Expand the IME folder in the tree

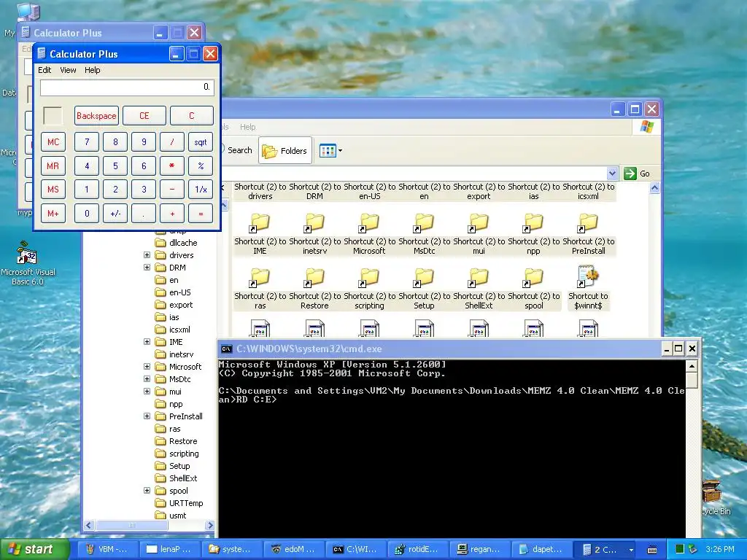[147, 342]
